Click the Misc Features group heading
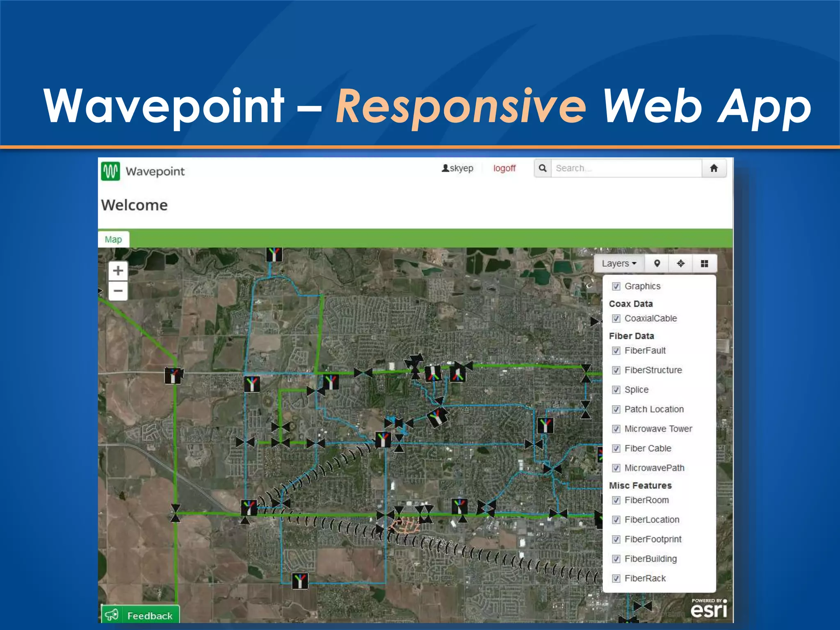 [x=640, y=486]
